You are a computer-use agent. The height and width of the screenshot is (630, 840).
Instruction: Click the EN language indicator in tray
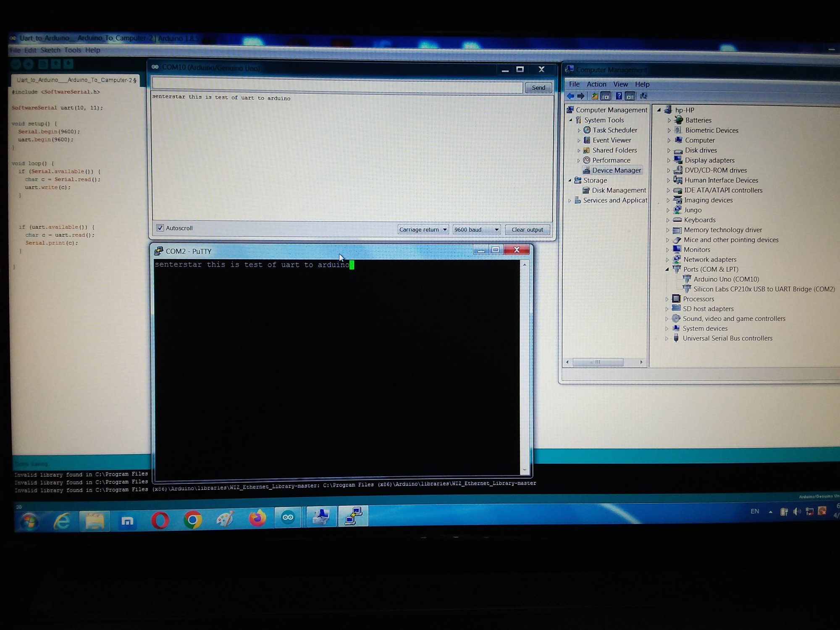(x=755, y=512)
